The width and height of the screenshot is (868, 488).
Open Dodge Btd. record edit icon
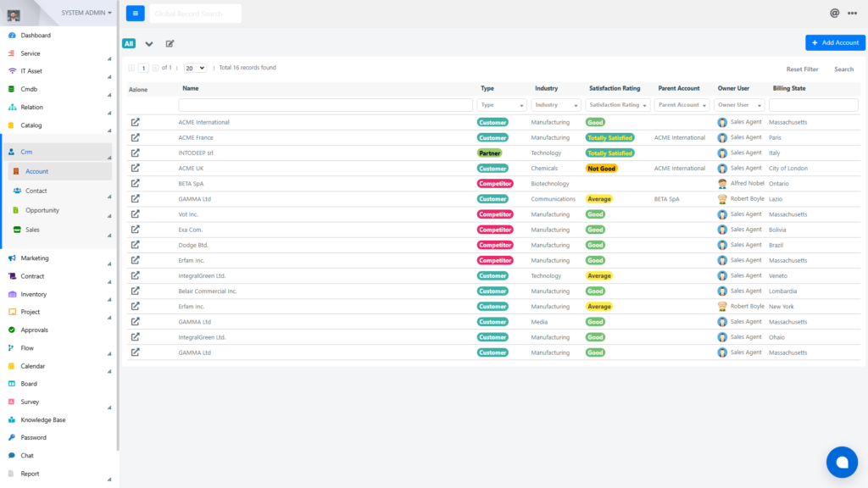[x=135, y=245]
